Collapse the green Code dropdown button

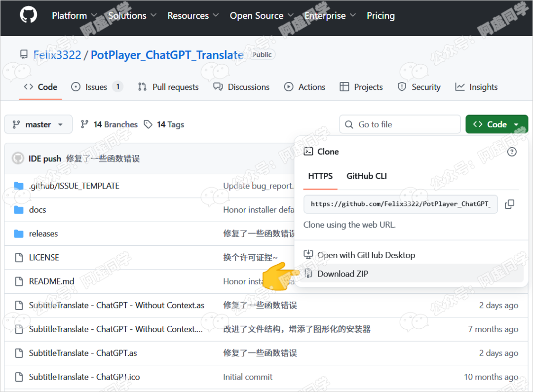[x=496, y=124]
